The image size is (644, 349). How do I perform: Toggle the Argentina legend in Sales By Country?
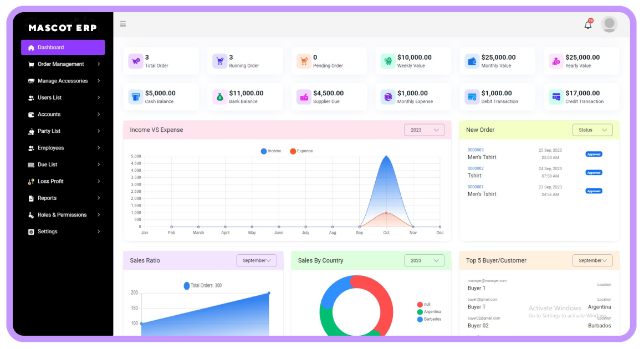(428, 312)
